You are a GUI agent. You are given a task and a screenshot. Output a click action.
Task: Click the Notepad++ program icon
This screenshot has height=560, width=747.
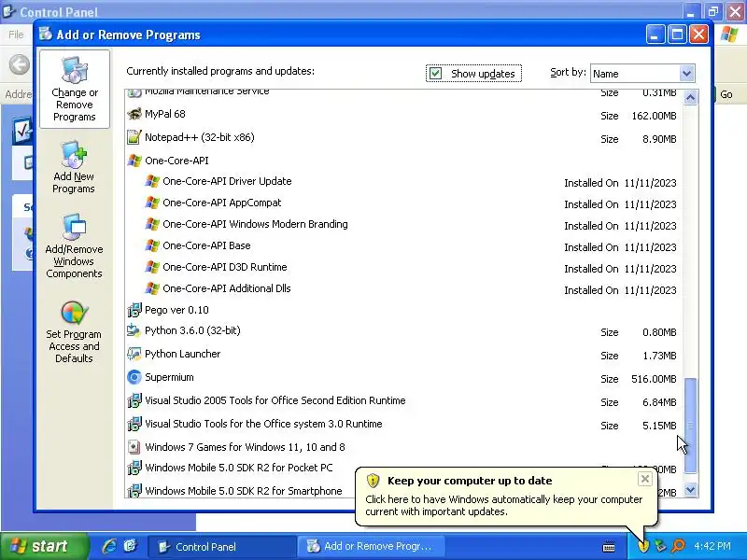pos(134,137)
